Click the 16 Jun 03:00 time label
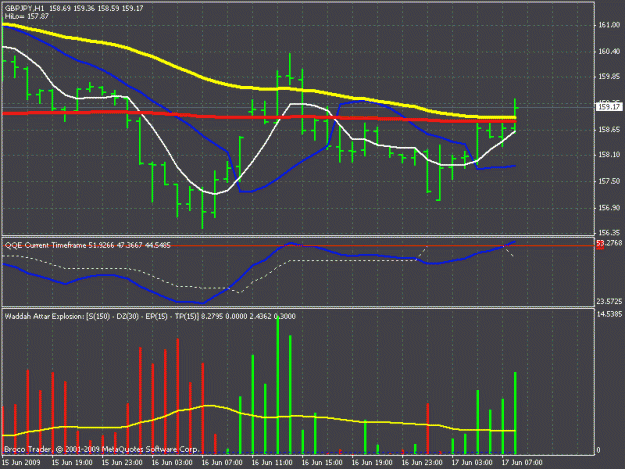This screenshot has width=625, height=469. pyautogui.click(x=172, y=462)
